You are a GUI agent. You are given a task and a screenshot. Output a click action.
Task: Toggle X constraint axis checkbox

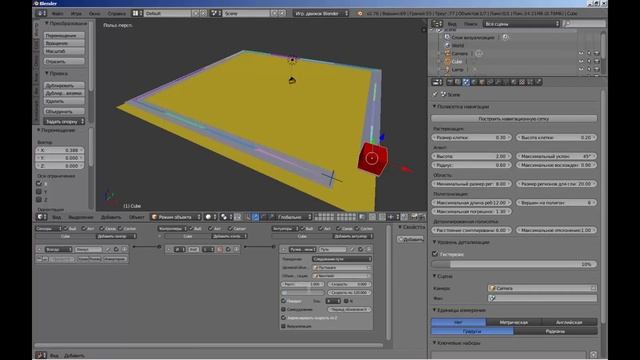(39, 184)
